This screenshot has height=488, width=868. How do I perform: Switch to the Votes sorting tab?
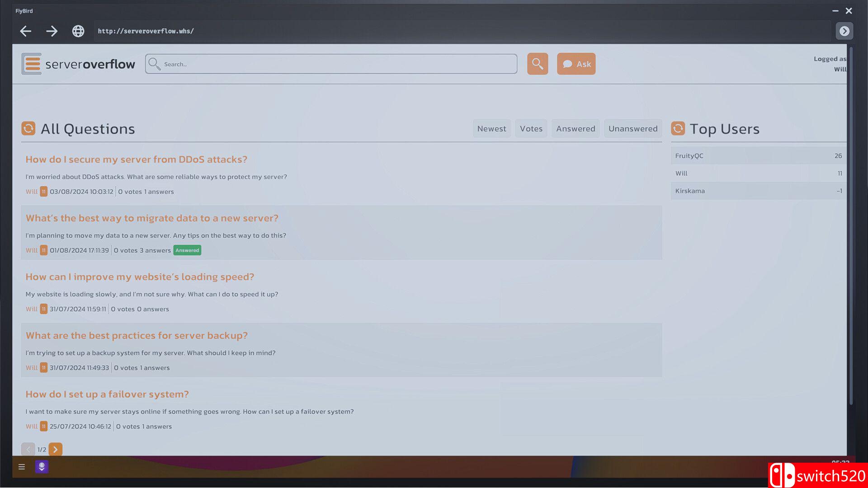pyautogui.click(x=531, y=128)
